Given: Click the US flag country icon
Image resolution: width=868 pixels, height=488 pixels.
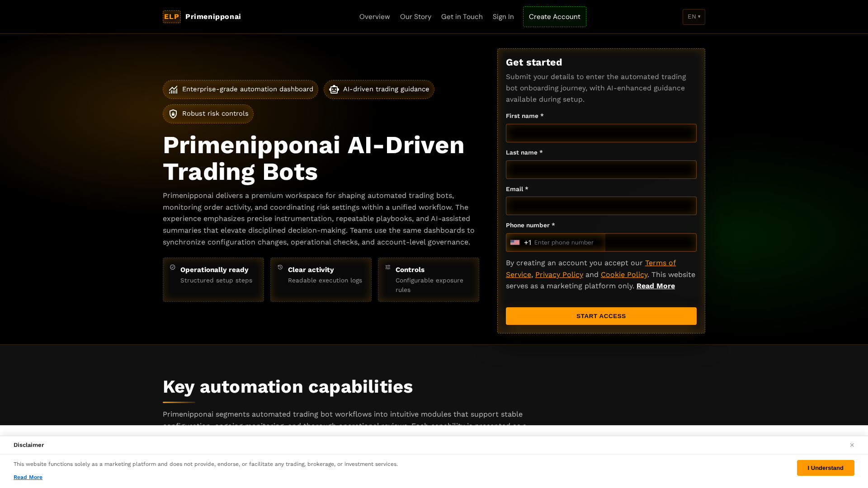Looking at the screenshot, I should 515,243.
